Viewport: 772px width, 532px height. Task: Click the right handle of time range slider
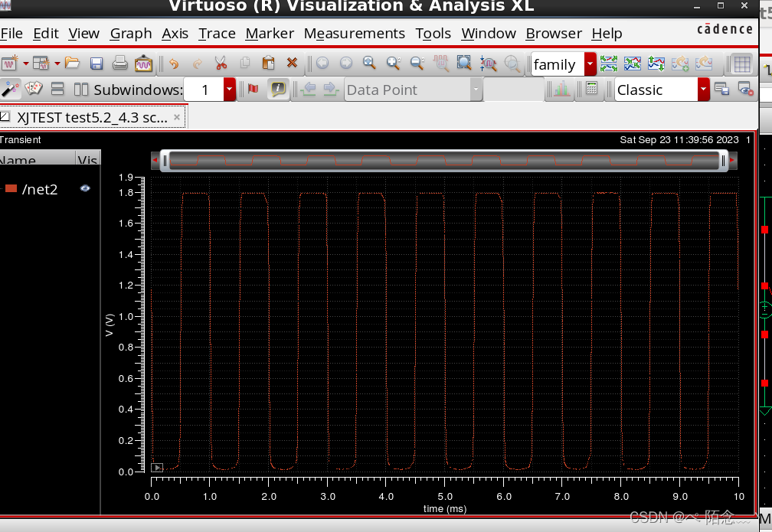point(723,161)
